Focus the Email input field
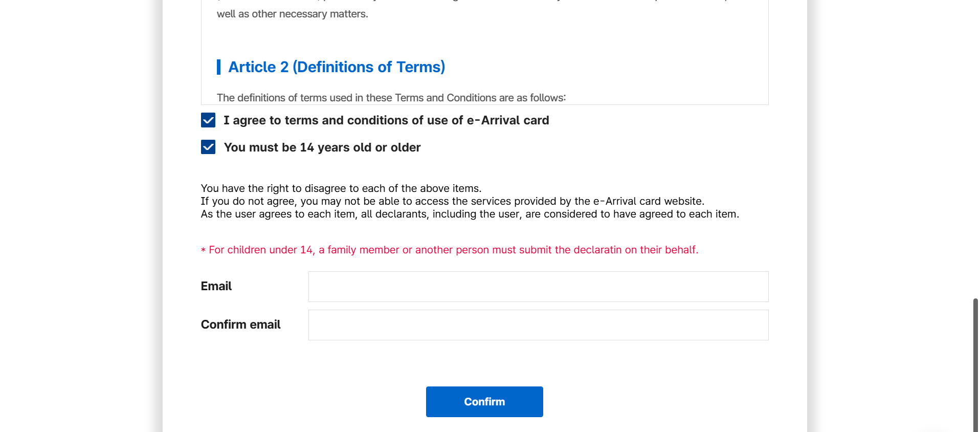 [538, 287]
